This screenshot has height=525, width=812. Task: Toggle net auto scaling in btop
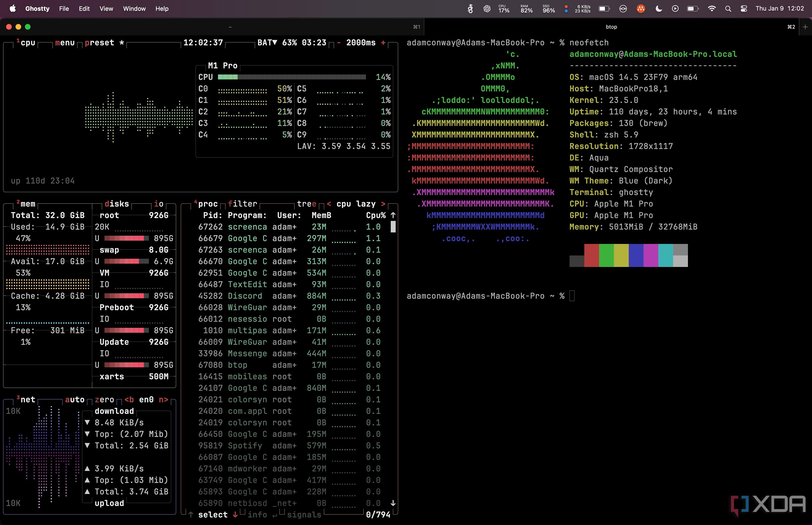[75, 400]
